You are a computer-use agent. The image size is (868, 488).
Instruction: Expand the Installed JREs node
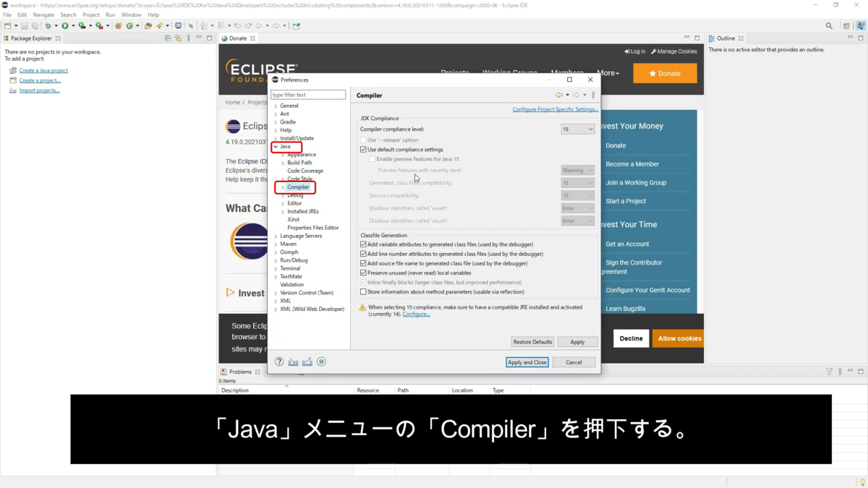pyautogui.click(x=283, y=212)
